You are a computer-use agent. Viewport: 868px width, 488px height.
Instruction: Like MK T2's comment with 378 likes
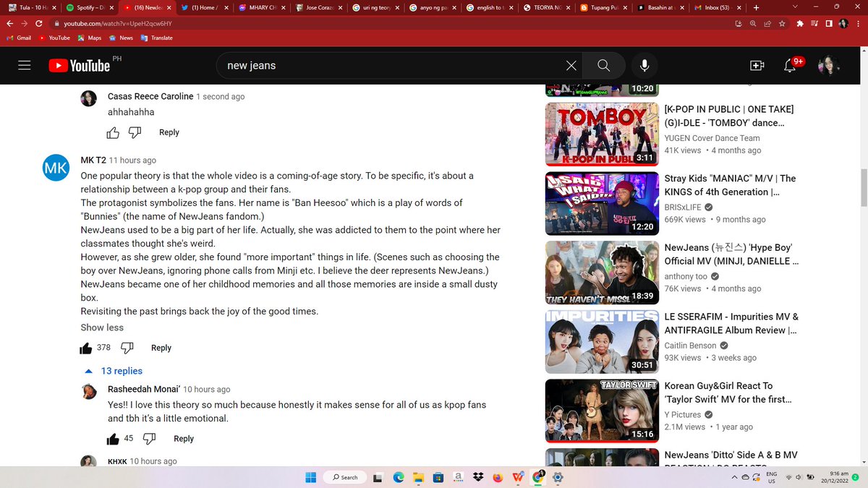pos(86,348)
